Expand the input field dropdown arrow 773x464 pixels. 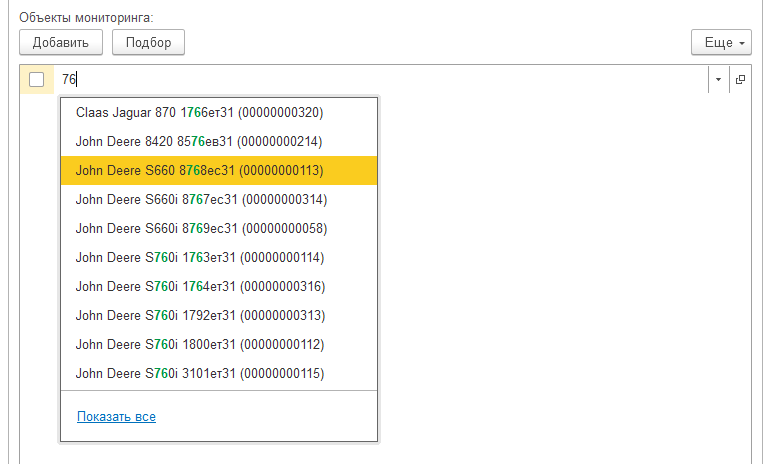point(718,80)
